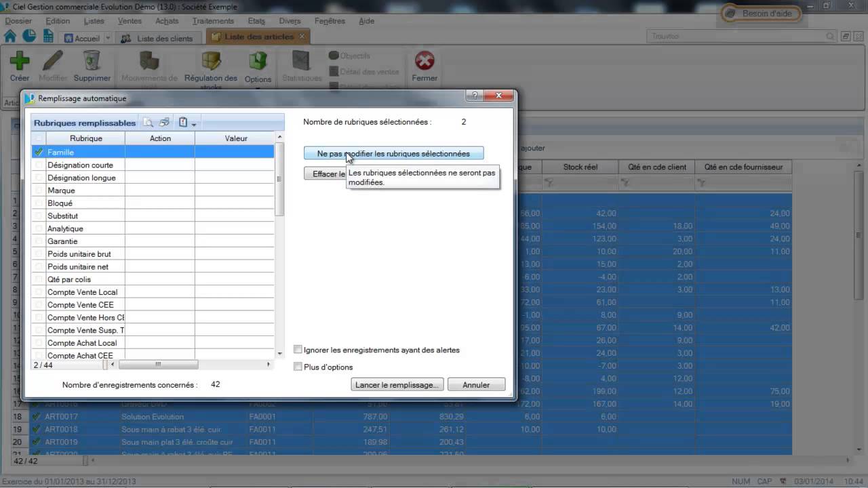Select the Analytique row

click(153, 228)
